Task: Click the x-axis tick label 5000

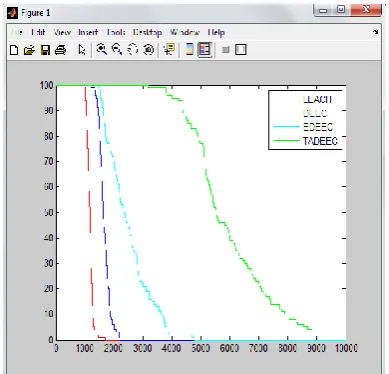Action: pyautogui.click(x=201, y=348)
